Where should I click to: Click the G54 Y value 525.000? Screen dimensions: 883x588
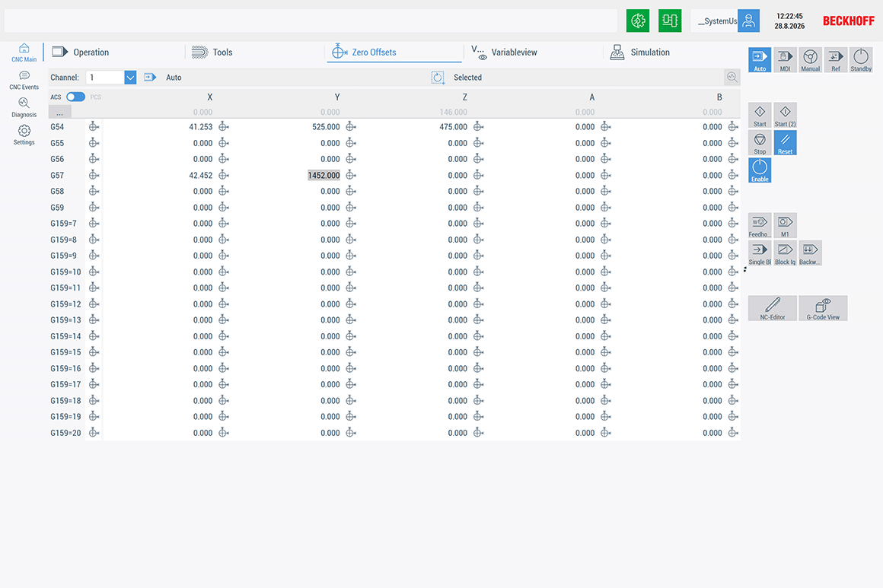326,127
